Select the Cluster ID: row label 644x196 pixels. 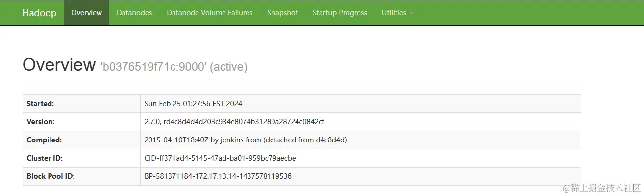tap(45, 158)
